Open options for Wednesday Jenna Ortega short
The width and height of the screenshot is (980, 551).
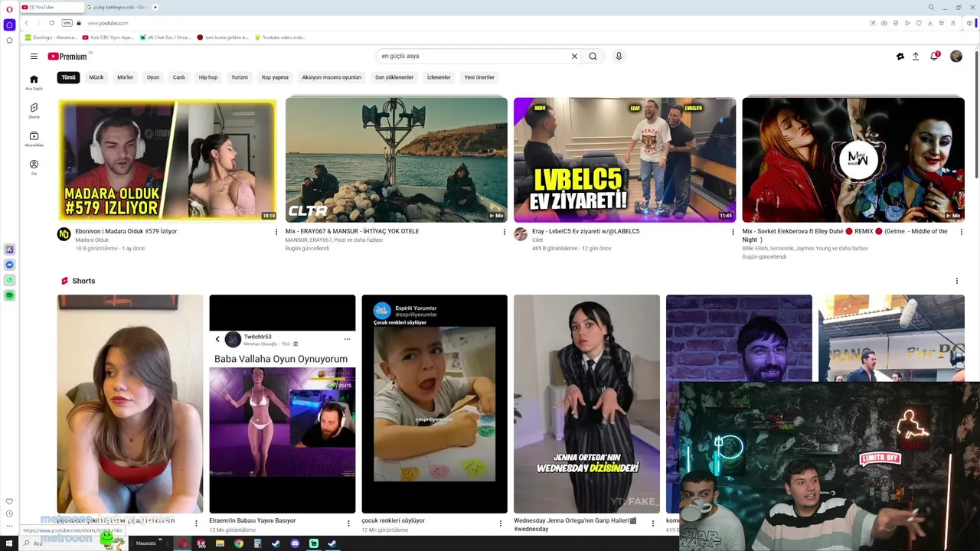tap(653, 523)
